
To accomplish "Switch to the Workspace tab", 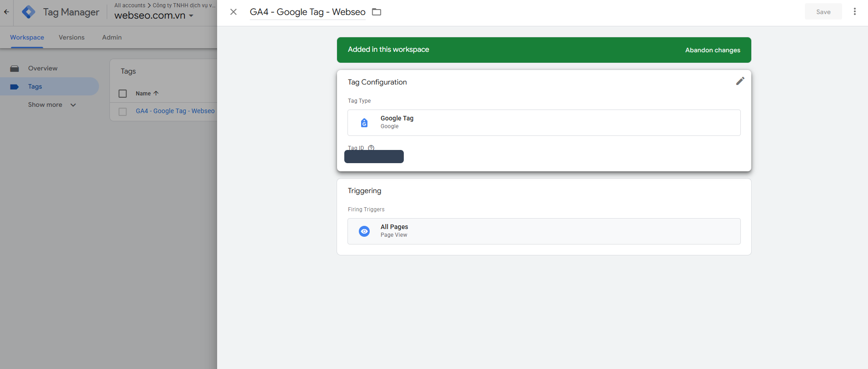I will [x=27, y=37].
